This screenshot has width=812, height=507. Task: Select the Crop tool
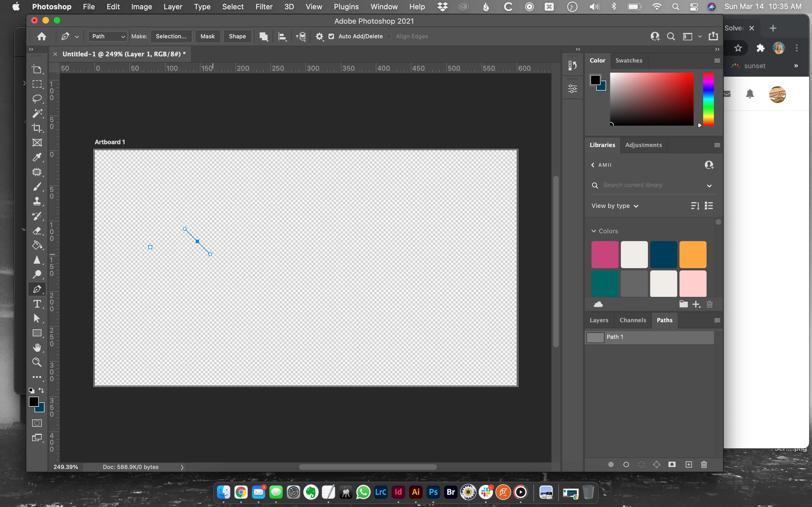coord(37,128)
